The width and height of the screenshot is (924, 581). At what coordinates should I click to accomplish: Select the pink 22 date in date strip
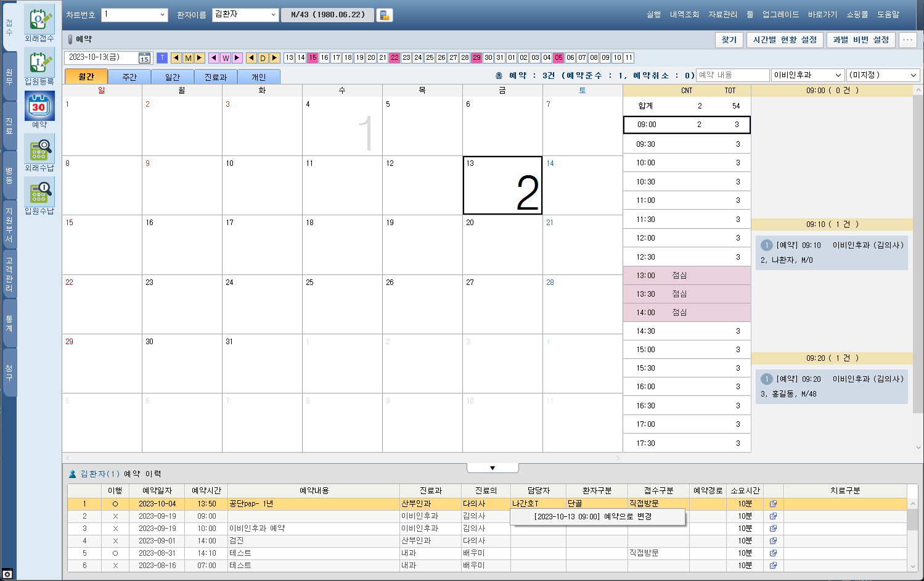click(395, 58)
